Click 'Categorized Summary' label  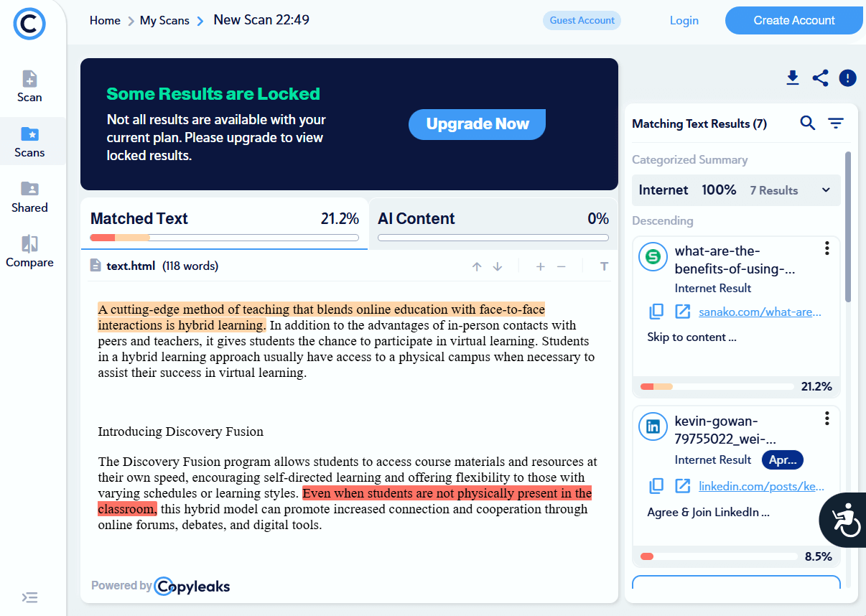click(x=689, y=160)
